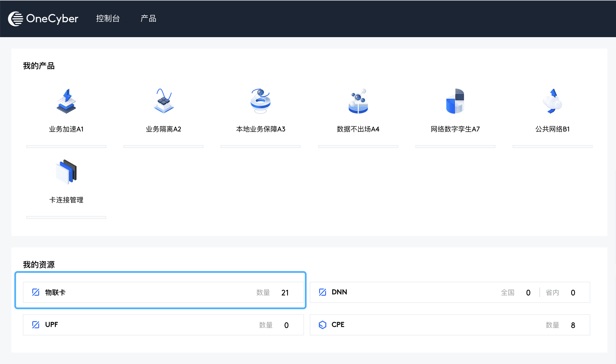Click the OneCyber logo icon
This screenshot has height=364, width=616.
pyautogui.click(x=15, y=19)
